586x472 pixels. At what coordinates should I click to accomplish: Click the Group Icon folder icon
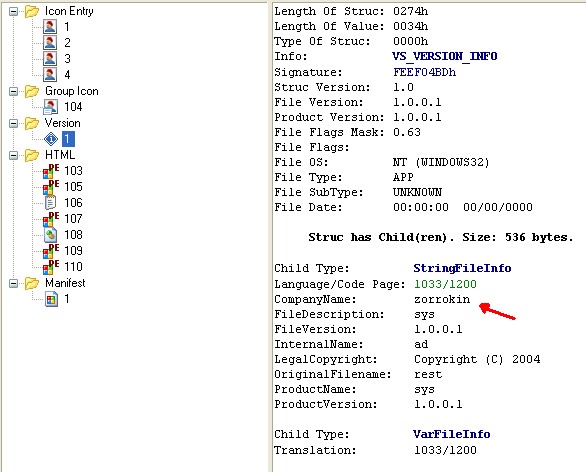coord(32,91)
